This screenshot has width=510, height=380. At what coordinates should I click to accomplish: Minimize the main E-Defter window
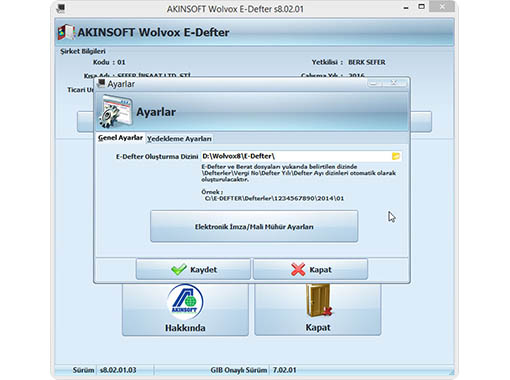[406, 7]
